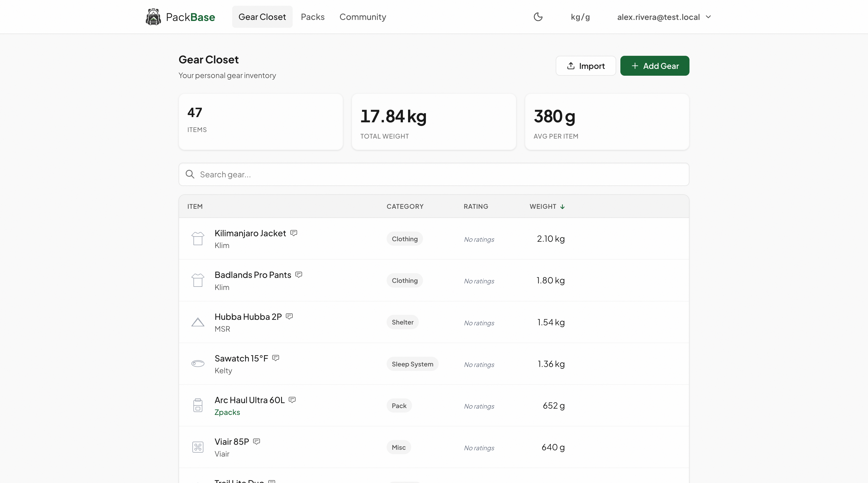
Task: Click the 1.36 kg weight value
Action: (551, 364)
